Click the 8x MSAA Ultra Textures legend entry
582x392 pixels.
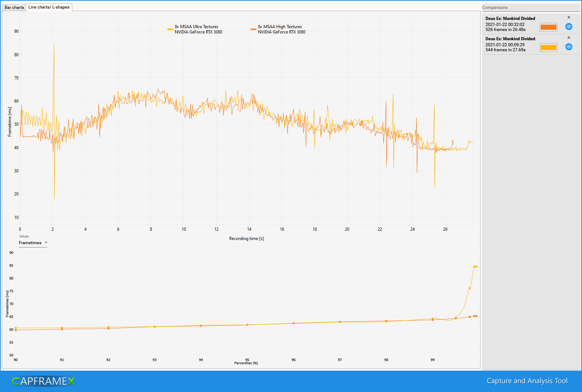click(195, 29)
